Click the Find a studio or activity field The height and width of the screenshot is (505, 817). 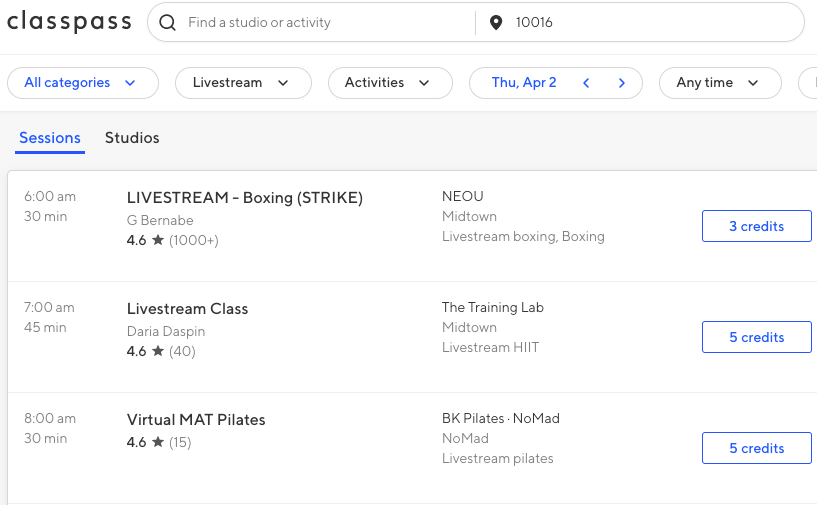pos(320,22)
